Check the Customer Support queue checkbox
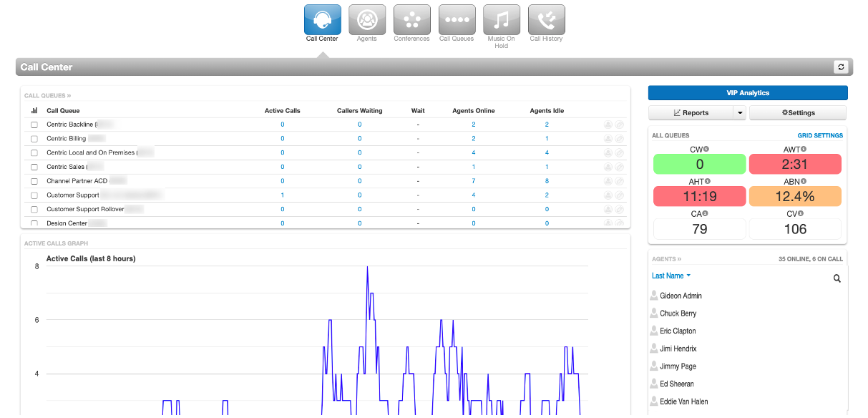This screenshot has height=418, width=868. [34, 195]
